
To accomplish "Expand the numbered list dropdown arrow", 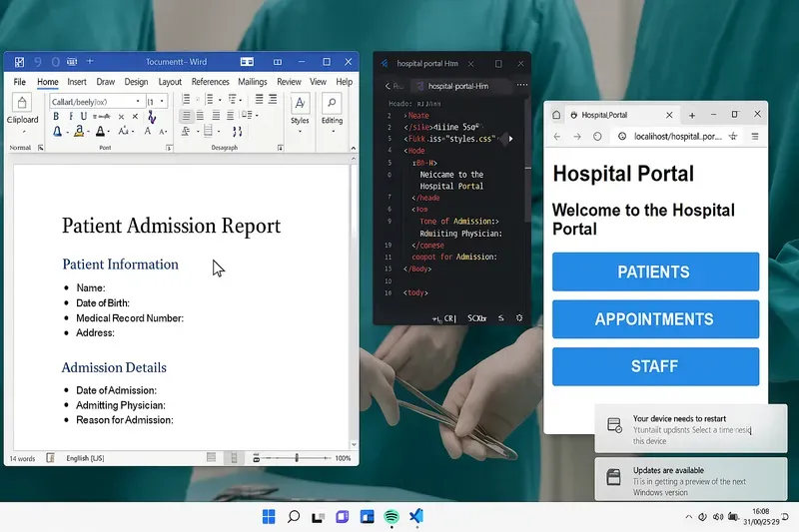I will coord(220,100).
